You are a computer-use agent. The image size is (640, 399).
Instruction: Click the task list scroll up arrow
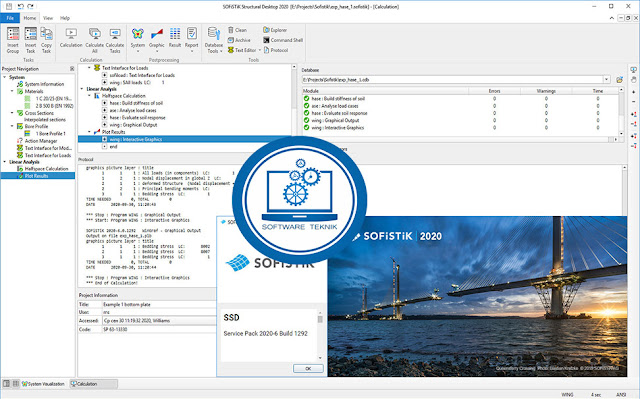[294, 66]
